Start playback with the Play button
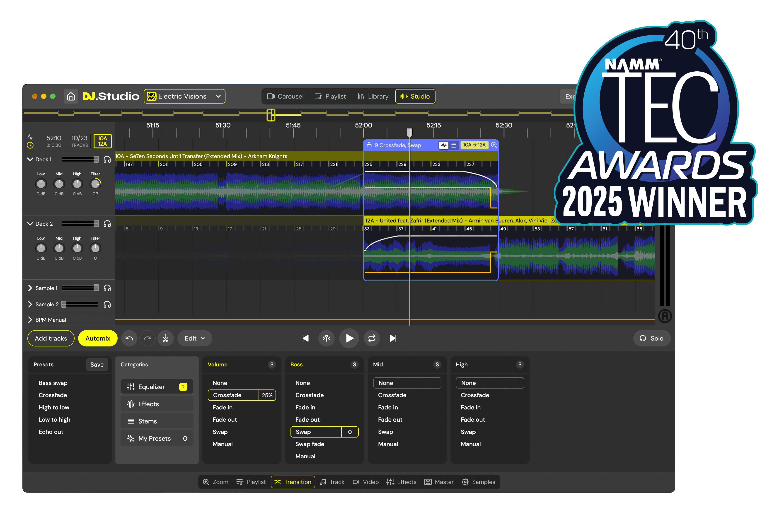This screenshot has width=760, height=532. 349,339
